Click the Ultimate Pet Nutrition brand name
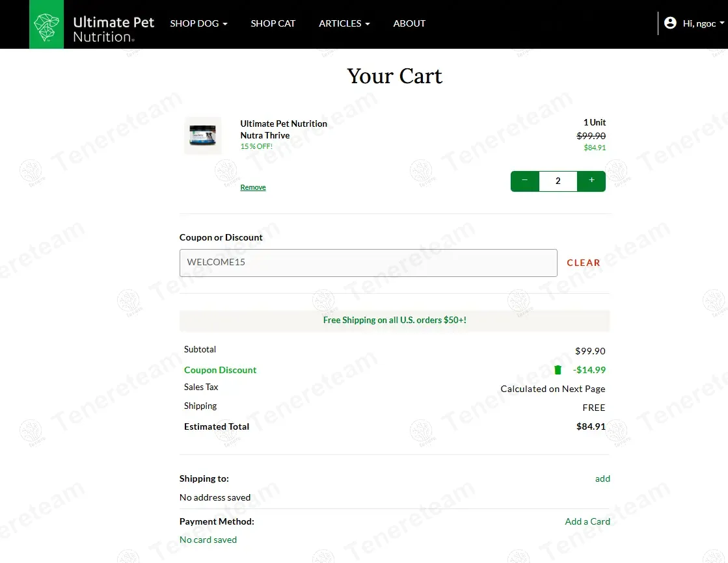Image resolution: width=728 pixels, height=563 pixels. [113, 29]
